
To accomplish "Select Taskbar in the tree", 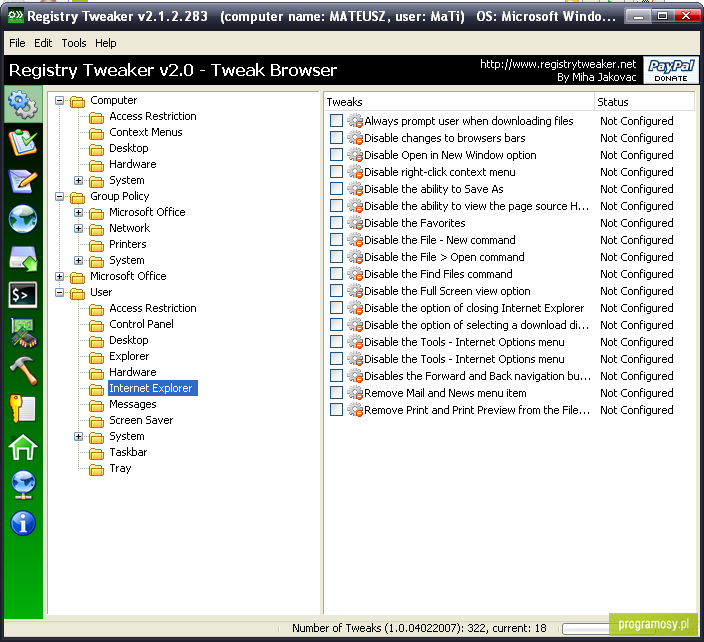I will pos(128,452).
